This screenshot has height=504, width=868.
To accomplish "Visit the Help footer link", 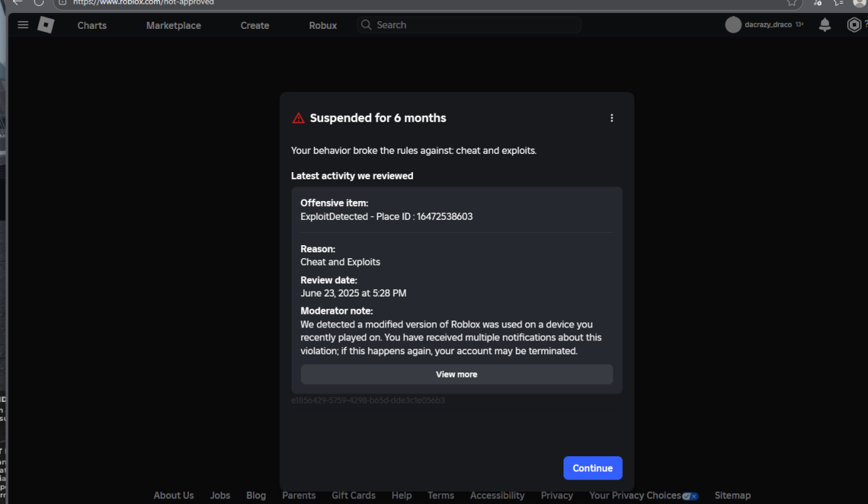I will click(401, 495).
